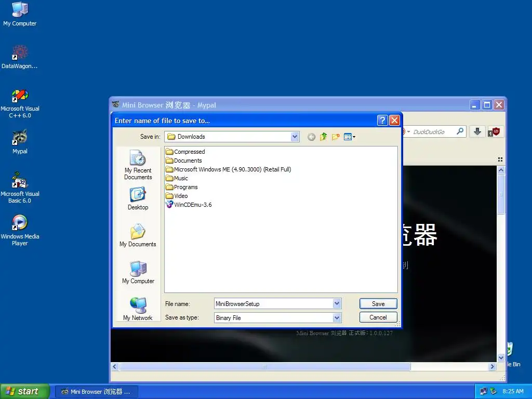The image size is (532, 399).
Task: Open the View Menu icon dropdown
Action: pyautogui.click(x=350, y=137)
